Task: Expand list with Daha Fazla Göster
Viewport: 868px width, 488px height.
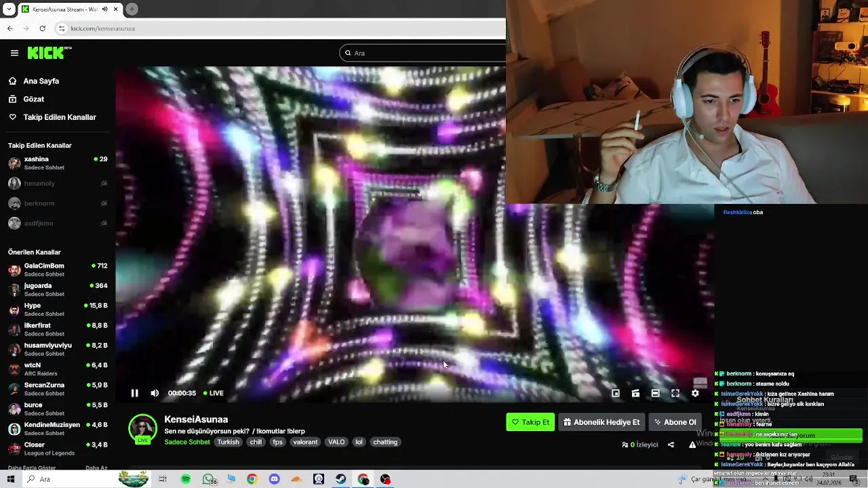Action: point(32,468)
